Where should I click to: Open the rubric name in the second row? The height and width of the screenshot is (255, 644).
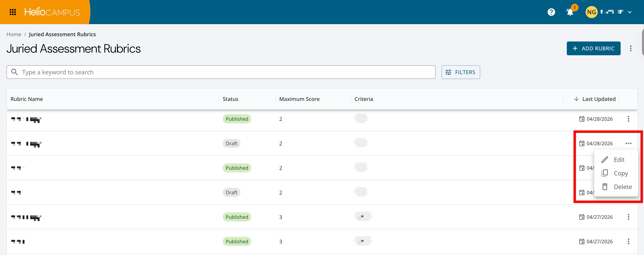pyautogui.click(x=26, y=144)
